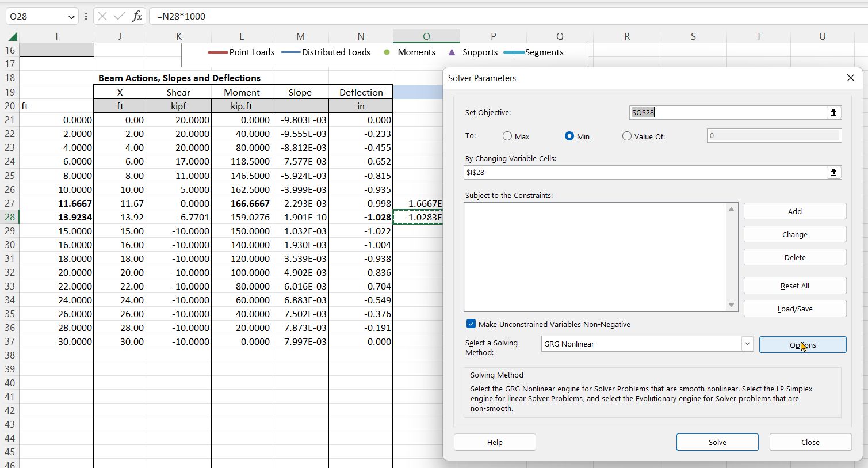Viewport: 868px width, 468px height.
Task: Expand the Name Box dropdown
Action: [x=71, y=17]
